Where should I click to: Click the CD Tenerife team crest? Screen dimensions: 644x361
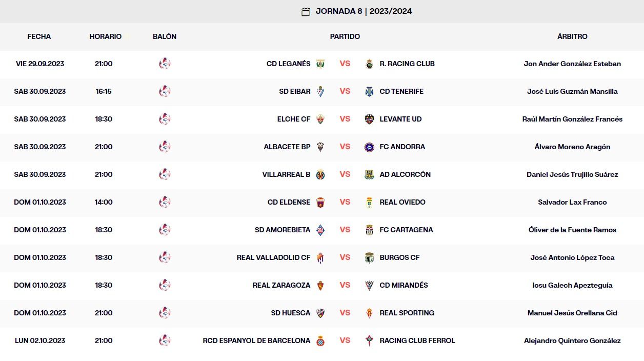click(369, 92)
